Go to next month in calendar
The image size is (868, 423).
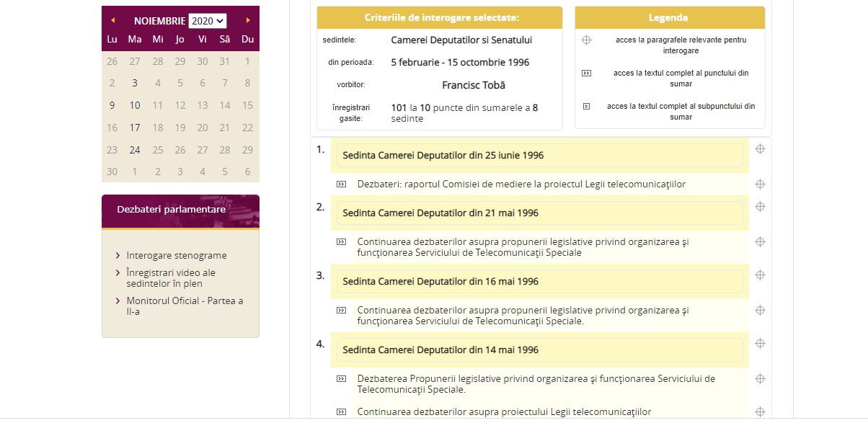(248, 21)
